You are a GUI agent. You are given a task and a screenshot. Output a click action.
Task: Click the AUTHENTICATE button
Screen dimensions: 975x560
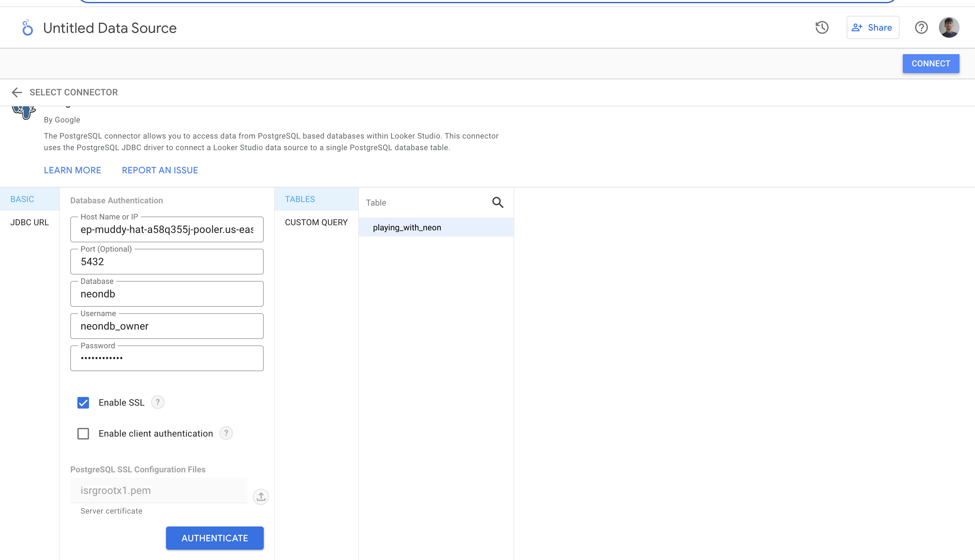215,538
